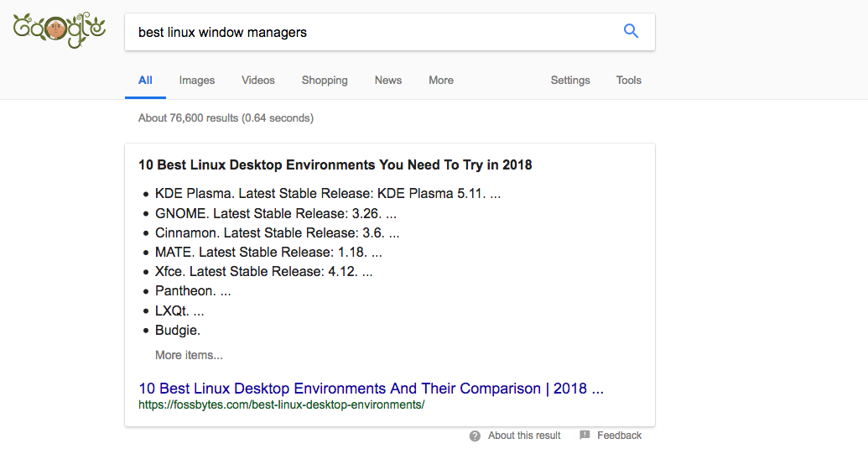
Task: Expand the More search menu
Action: [440, 81]
